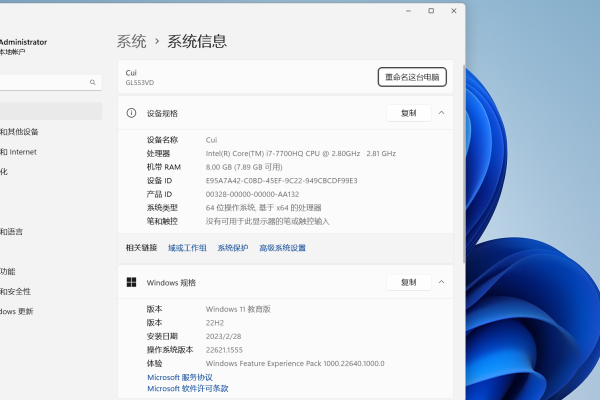
Task: Click the info icon beside 设备规格
Action: click(x=131, y=113)
